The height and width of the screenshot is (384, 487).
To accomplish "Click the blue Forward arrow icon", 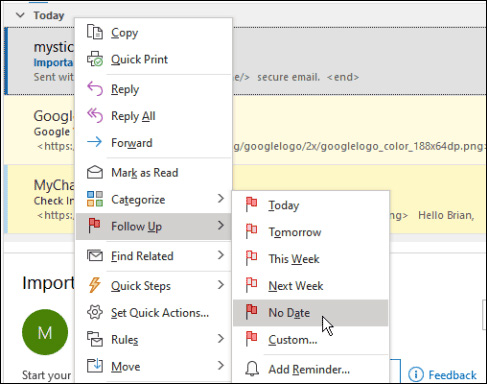I will pos(95,142).
